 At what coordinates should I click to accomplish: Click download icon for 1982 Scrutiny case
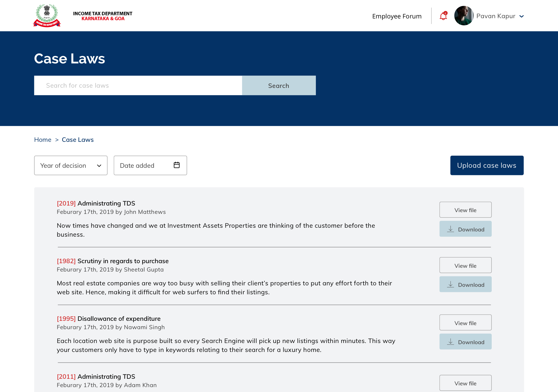[x=450, y=284]
